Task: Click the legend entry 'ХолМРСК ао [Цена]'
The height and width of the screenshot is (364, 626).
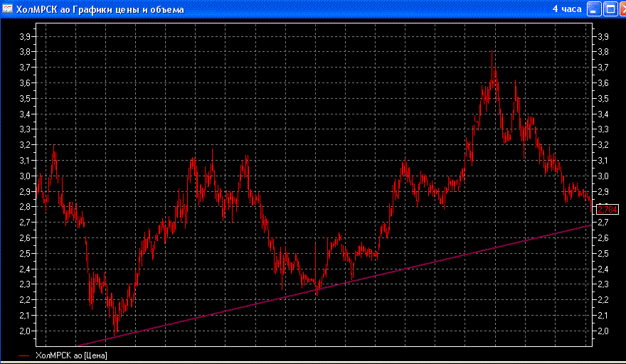Action: point(71,355)
